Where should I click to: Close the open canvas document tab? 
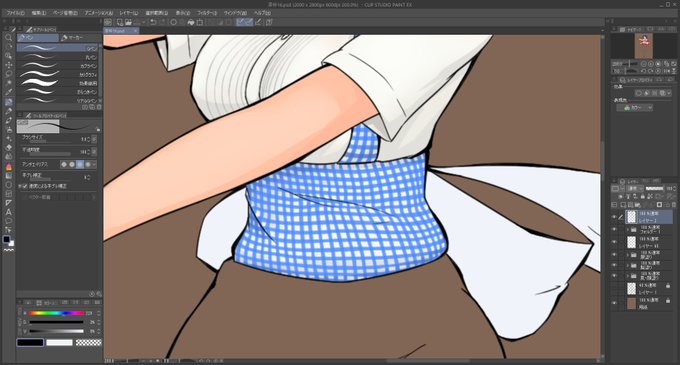coord(135,31)
